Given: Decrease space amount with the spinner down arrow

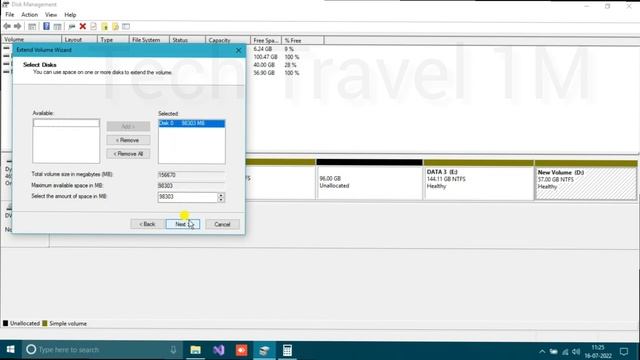Looking at the screenshot, I should (221, 200).
